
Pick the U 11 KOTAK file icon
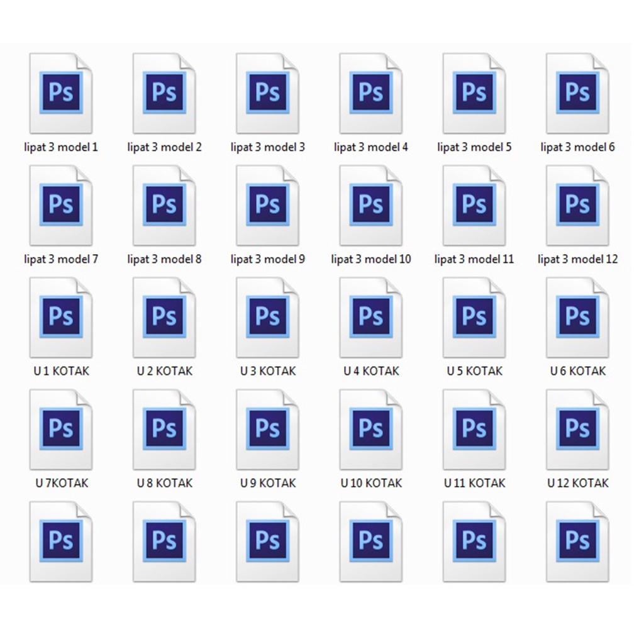click(x=474, y=429)
